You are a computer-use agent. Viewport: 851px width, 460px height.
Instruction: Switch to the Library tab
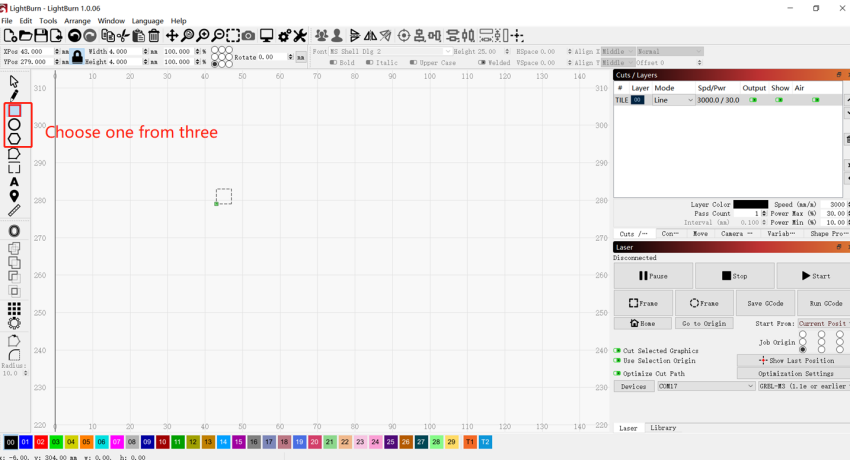(662, 428)
